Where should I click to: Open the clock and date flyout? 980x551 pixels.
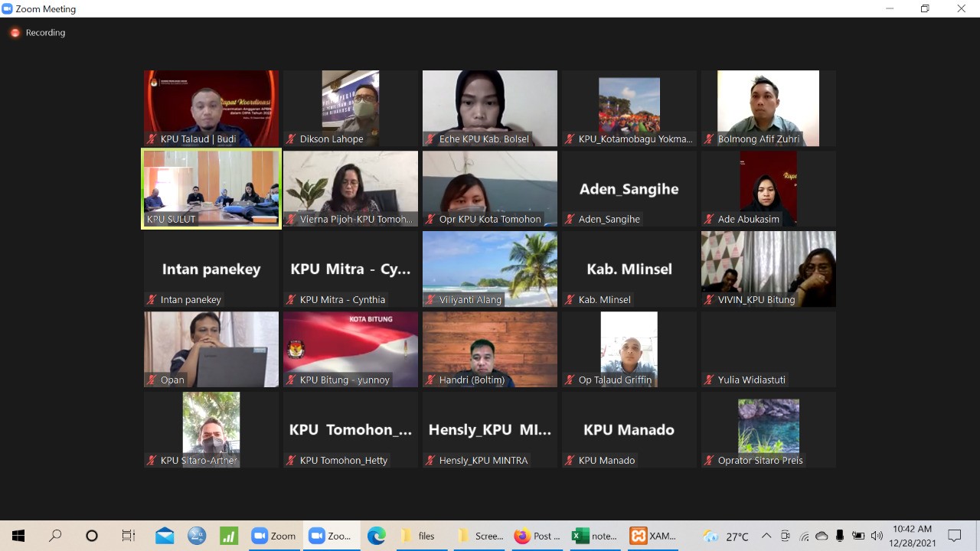click(911, 536)
